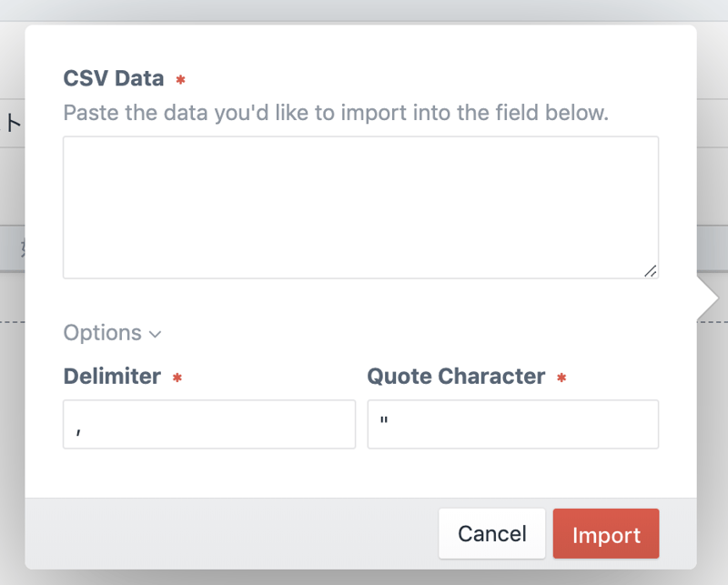Click the Quote Character field label
728x585 pixels.
click(x=456, y=377)
